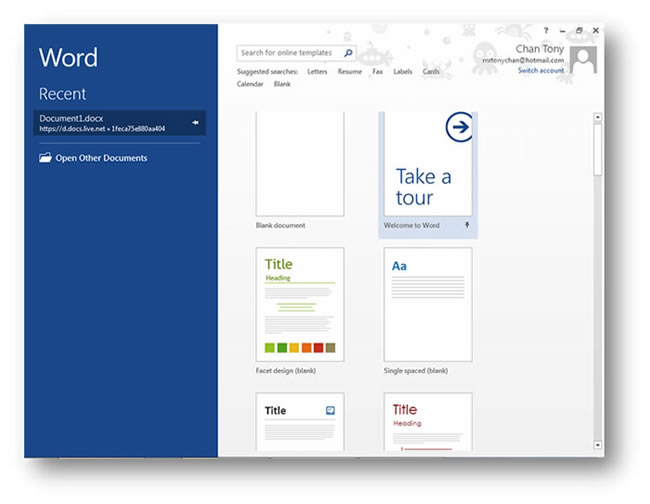Image resolution: width=650 pixels, height=504 pixels.
Task: Choose the Labels suggested search
Action: 402,72
